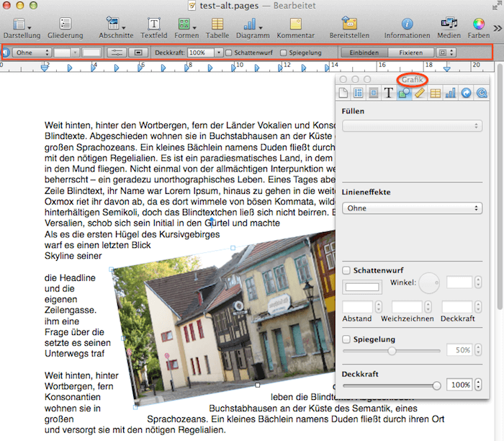The image size is (504, 441).
Task: Switch to the ruler Metrics inspector tab
Action: pos(420,92)
